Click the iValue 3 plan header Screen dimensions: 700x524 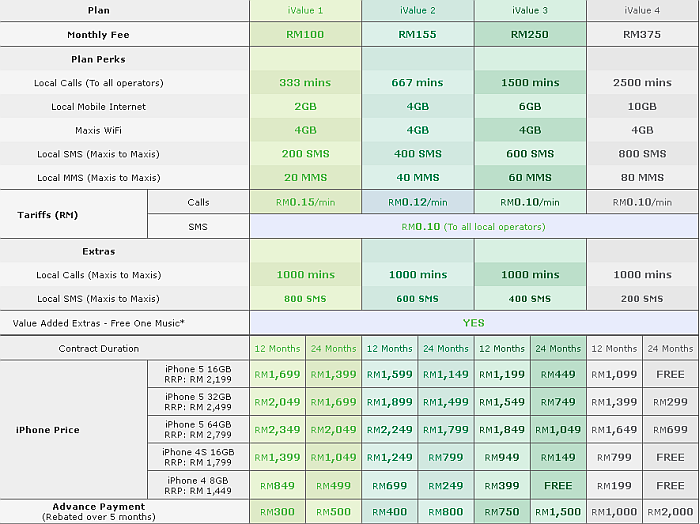(x=530, y=10)
